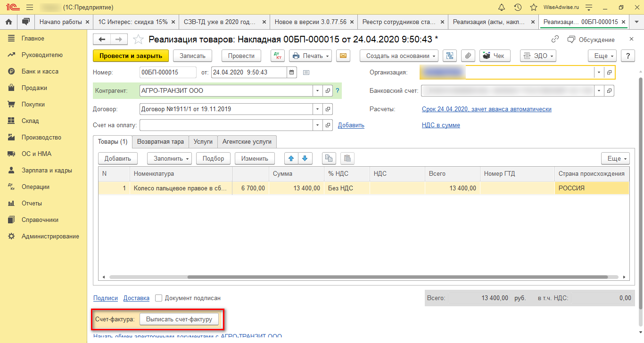The image size is (644, 343).
Task: Open Организация record with open icon
Action: tap(609, 72)
